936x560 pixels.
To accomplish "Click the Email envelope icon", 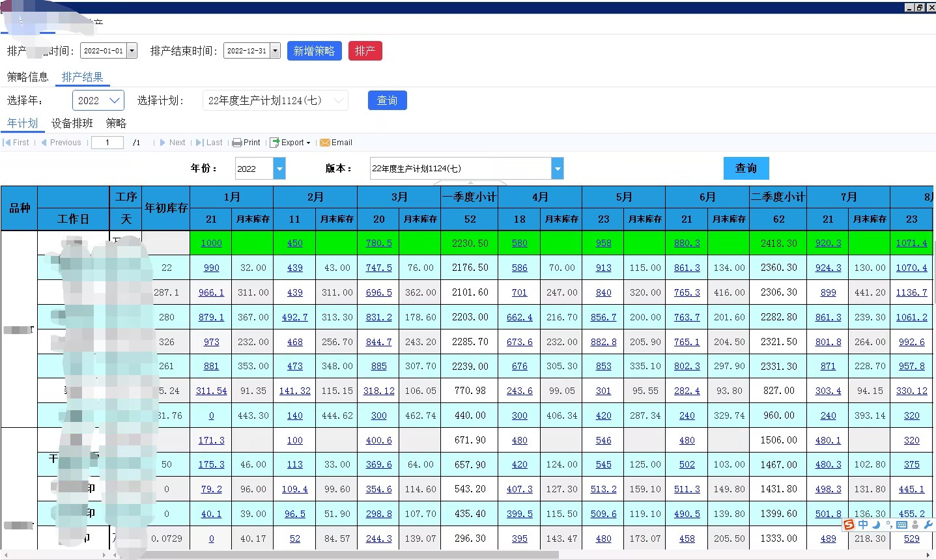I will click(325, 143).
